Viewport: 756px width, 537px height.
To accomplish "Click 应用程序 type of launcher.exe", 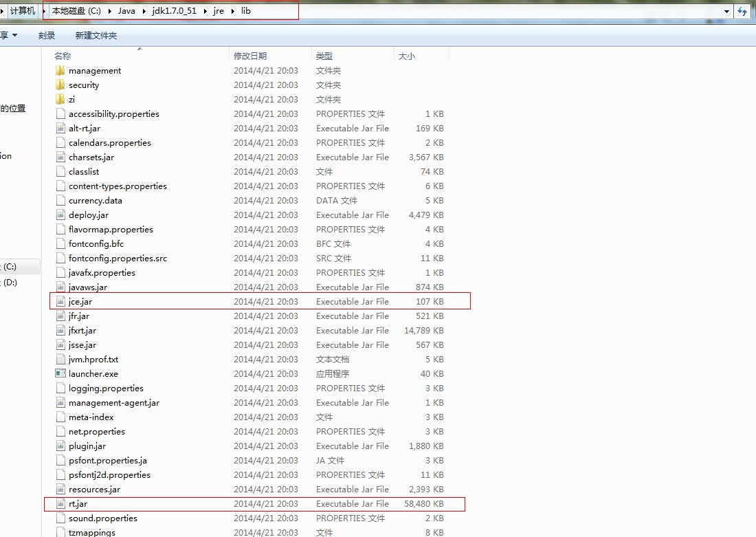I will (333, 374).
